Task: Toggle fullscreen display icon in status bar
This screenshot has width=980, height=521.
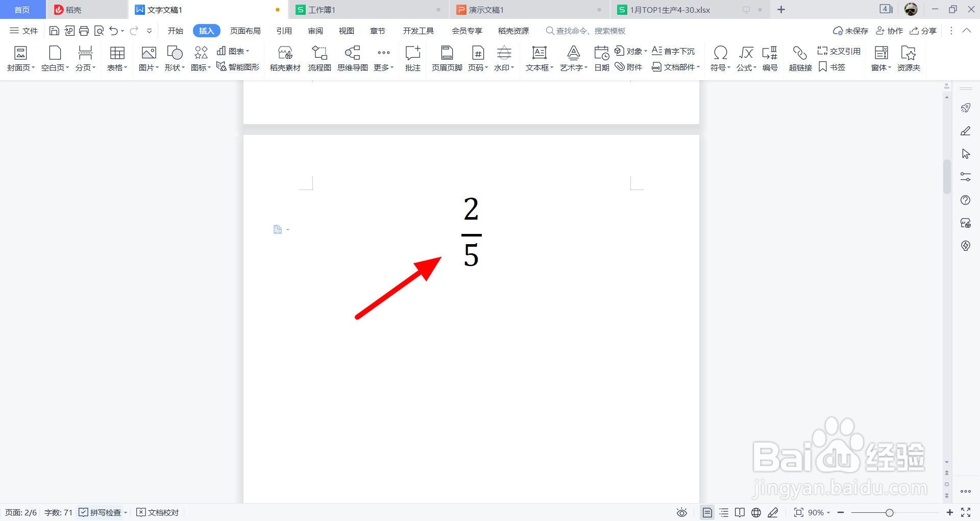Action: coord(966,512)
